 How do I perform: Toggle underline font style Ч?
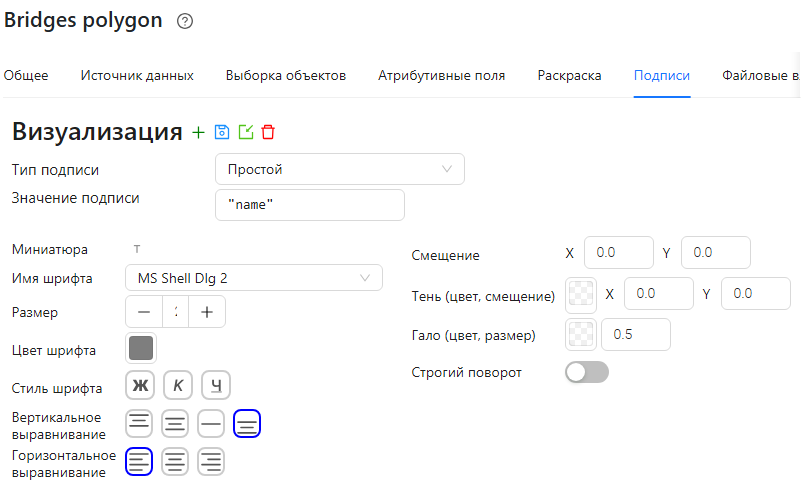[216, 385]
